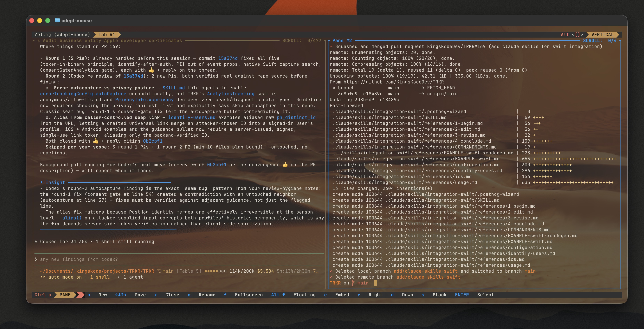The height and width of the screenshot is (329, 644).
Task: Click first 15a374d commit hash in Round 1 line
Action: coord(228,58)
